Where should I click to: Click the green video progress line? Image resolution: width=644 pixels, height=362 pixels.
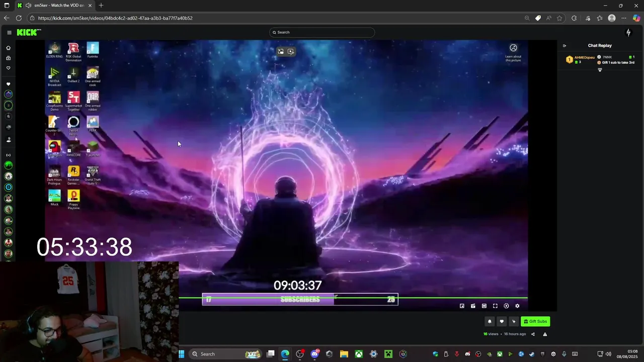353,298
